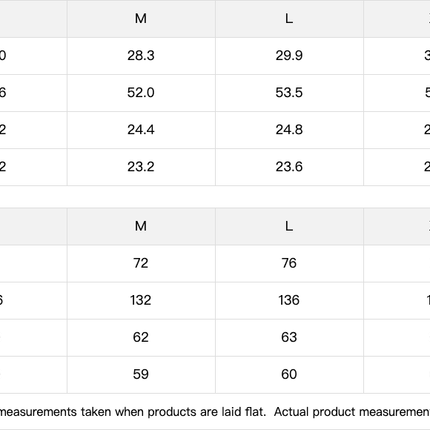The height and width of the screenshot is (430, 430).
Task: Select the 29.9 cell under L
Action: click(x=289, y=56)
